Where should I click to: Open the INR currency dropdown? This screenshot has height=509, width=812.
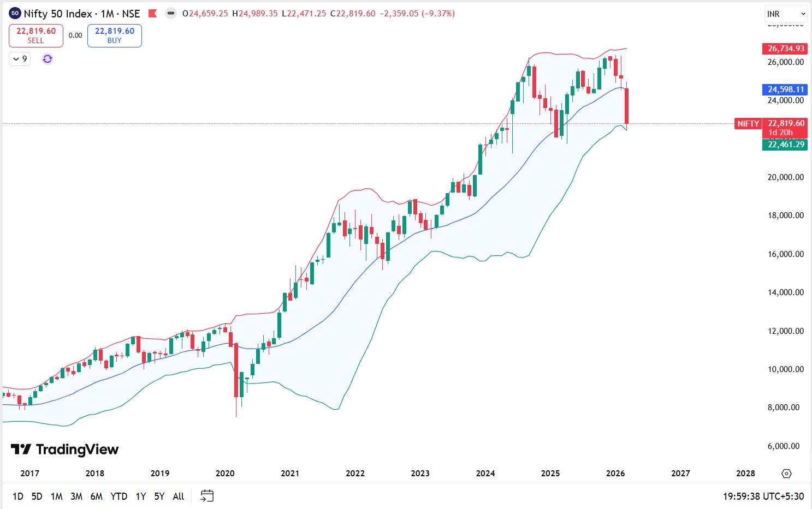pyautogui.click(x=786, y=14)
